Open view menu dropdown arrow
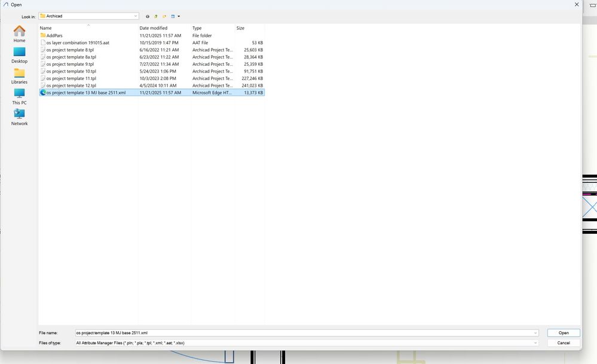The width and height of the screenshot is (597, 364). coord(179,16)
